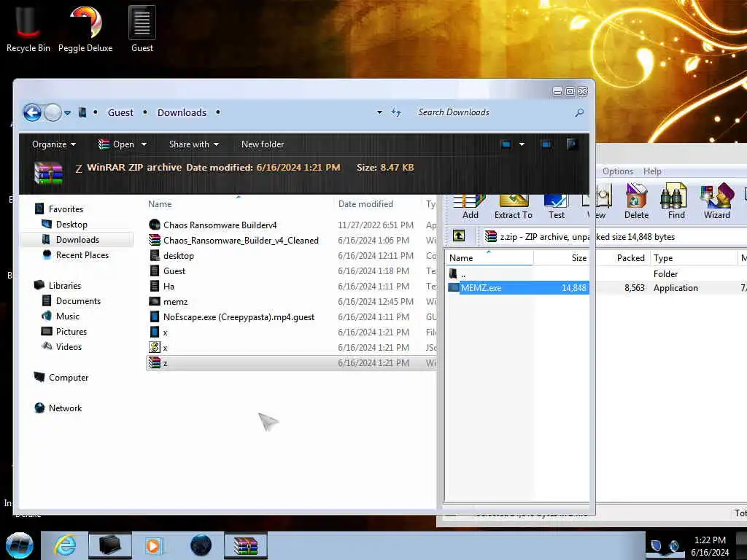Click the Add icon in WinRAR toolbar

click(470, 206)
